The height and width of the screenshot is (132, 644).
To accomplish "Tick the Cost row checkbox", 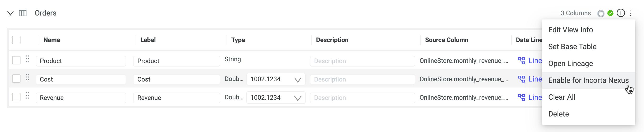I will click(x=16, y=79).
